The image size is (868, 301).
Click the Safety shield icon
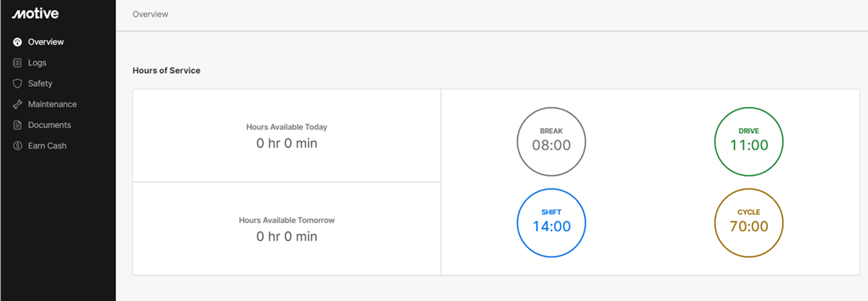(x=18, y=83)
